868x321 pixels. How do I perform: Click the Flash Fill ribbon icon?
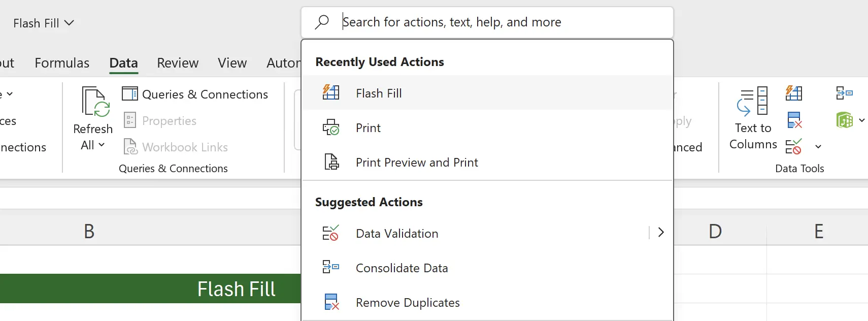tap(794, 93)
